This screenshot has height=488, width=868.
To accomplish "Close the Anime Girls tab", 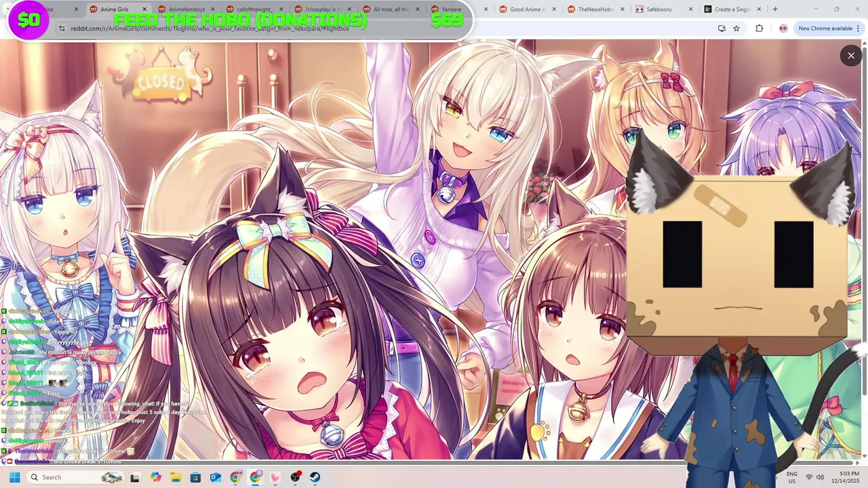I will (144, 9).
